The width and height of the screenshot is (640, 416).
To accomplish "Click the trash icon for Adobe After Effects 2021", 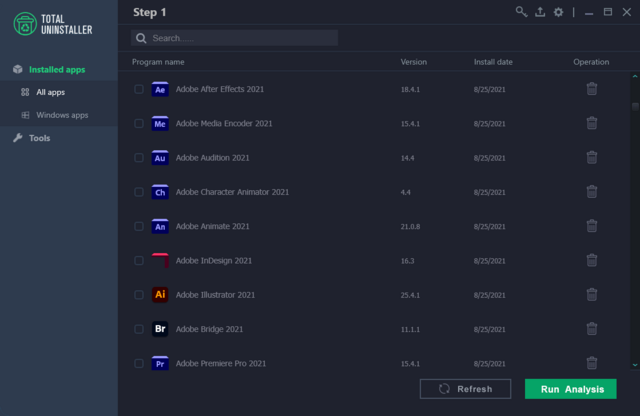I will click(592, 89).
